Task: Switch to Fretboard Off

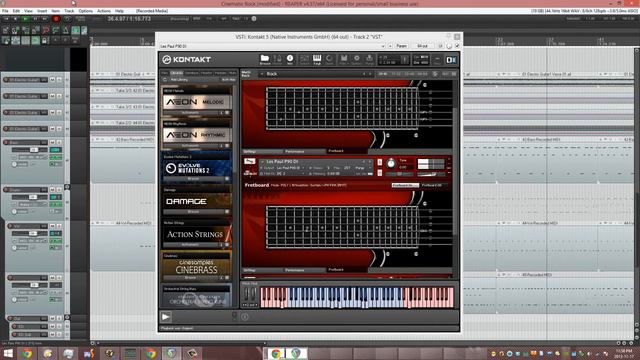Action: 432,185
